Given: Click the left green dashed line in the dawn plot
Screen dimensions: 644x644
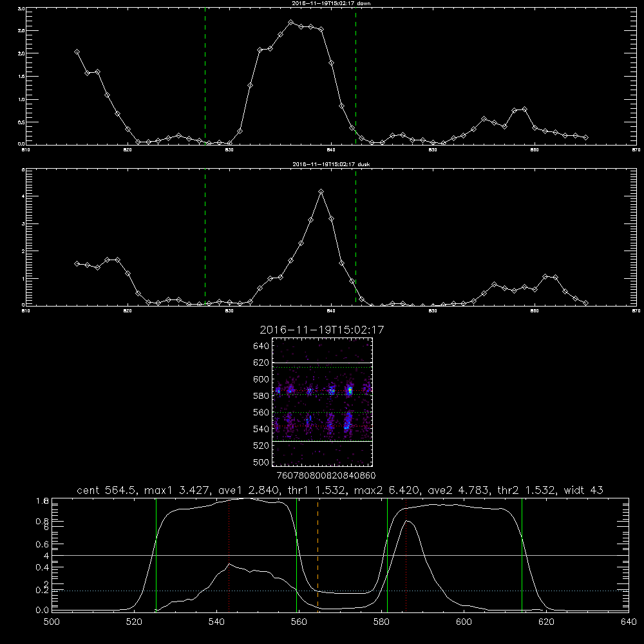Looking at the screenshot, I should pyautogui.click(x=205, y=77).
